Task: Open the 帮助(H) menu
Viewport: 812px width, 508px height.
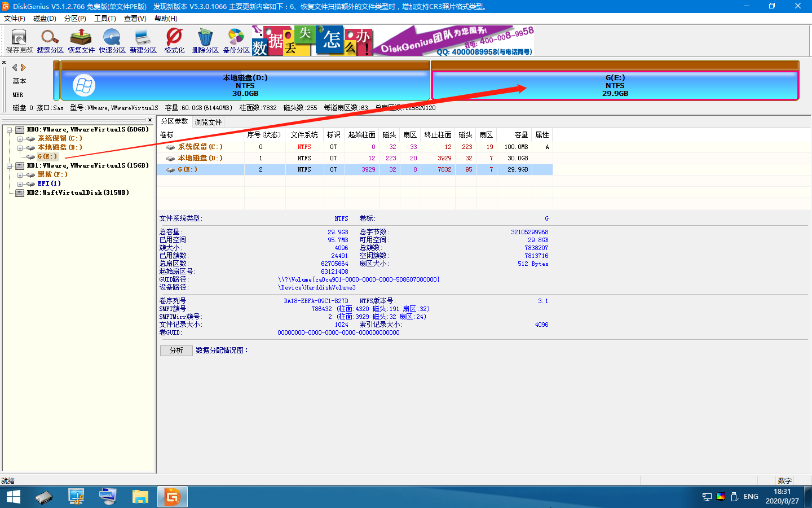Action: (166, 19)
